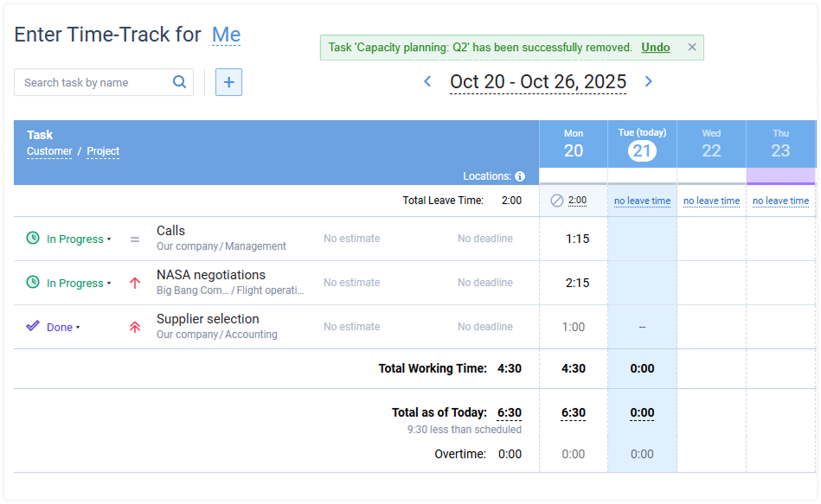Click Supplier selection double-arrow priority icon
821x504 pixels.
pyautogui.click(x=135, y=327)
